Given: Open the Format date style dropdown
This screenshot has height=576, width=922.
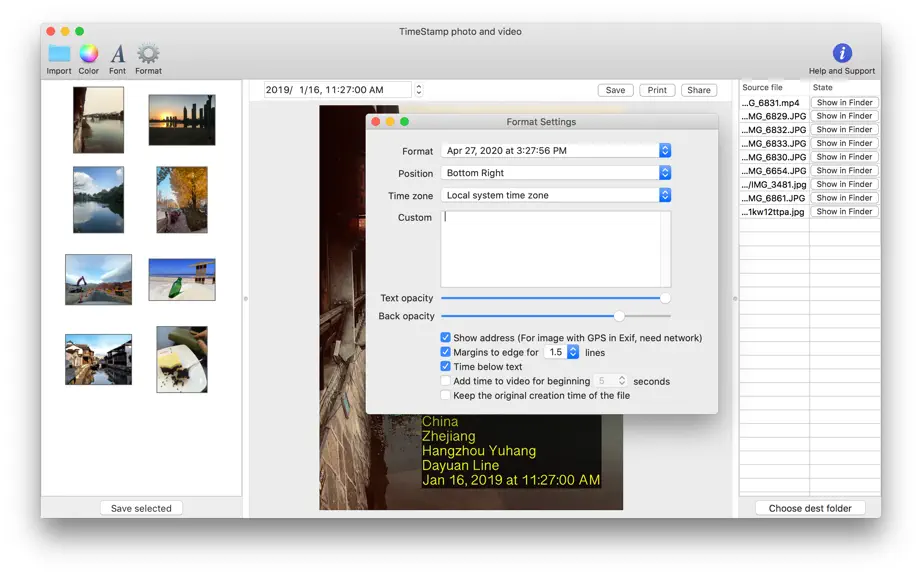Looking at the screenshot, I should (556, 150).
